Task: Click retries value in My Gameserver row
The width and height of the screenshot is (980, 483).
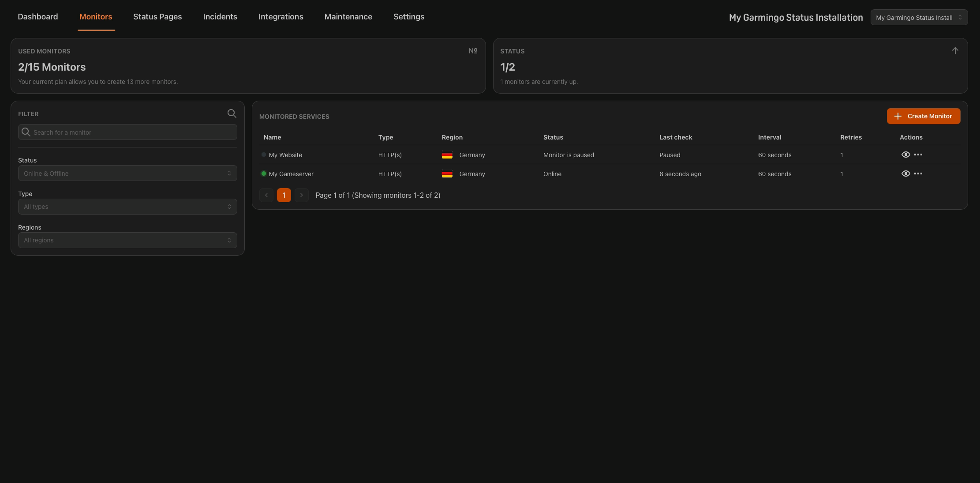Action: [x=842, y=174]
